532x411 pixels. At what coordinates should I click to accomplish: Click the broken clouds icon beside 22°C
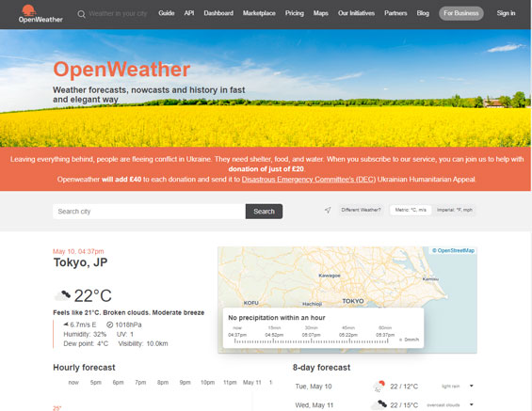62,295
